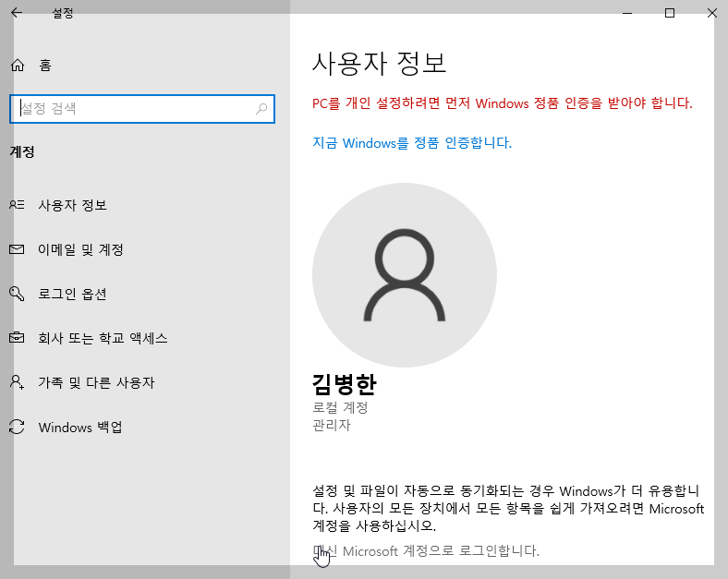Open the 홈 home icon
Image resolution: width=728 pixels, height=579 pixels.
pos(18,66)
